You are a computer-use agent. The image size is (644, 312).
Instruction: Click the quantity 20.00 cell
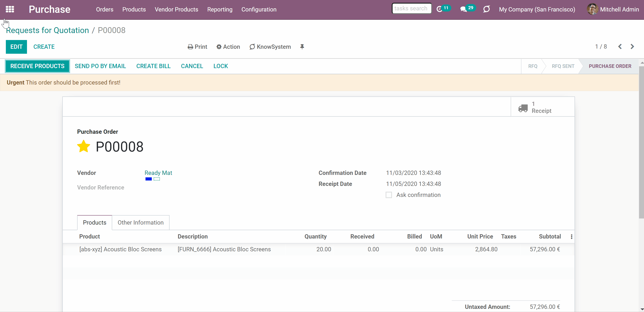click(324, 249)
